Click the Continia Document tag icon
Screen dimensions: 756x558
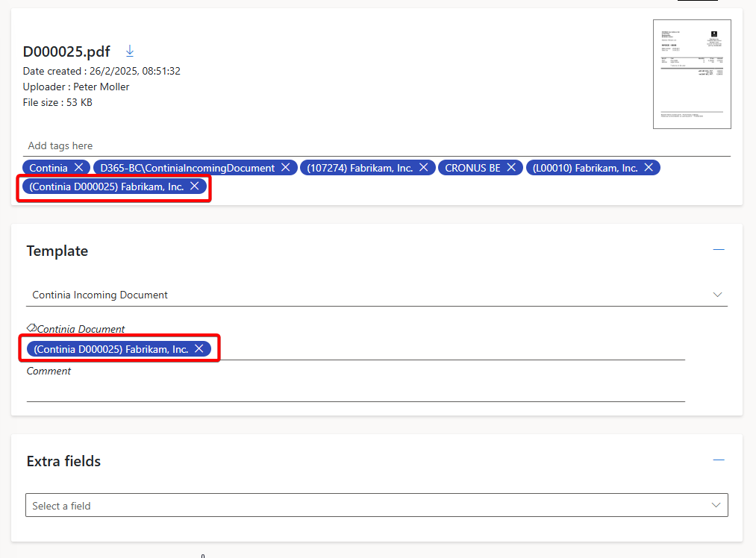pyautogui.click(x=31, y=328)
